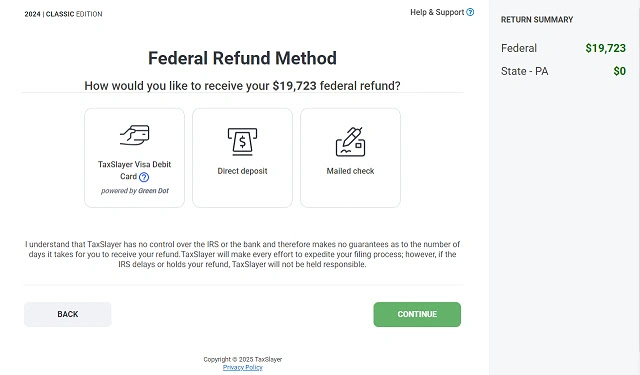Choose Direct deposit refund method
Viewport: 640px width, 375px height.
(x=242, y=158)
